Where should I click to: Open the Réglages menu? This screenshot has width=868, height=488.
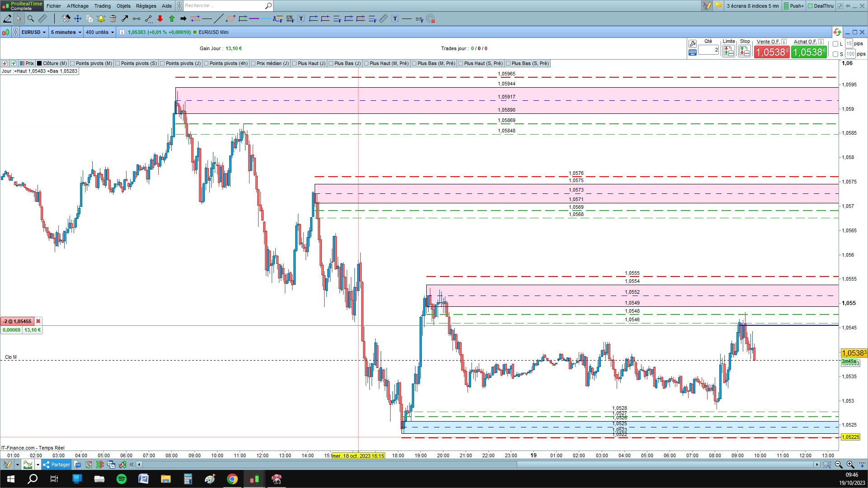146,6
